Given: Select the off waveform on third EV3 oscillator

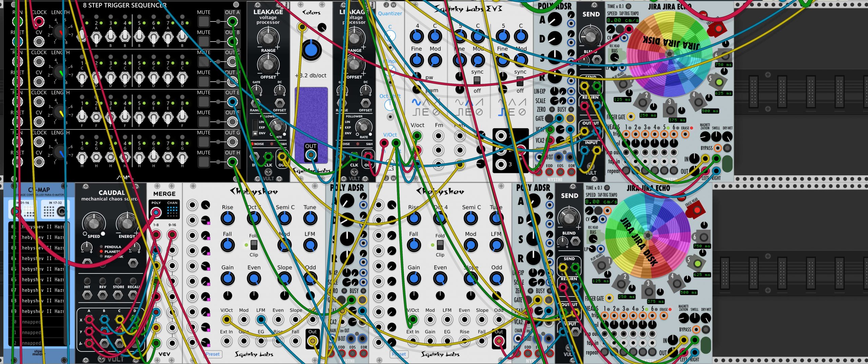Looking at the screenshot, I should point(522,112).
